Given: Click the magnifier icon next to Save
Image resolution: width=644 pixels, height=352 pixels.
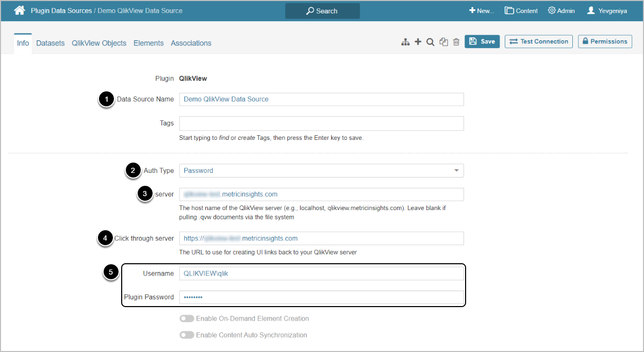Looking at the screenshot, I should tap(431, 42).
